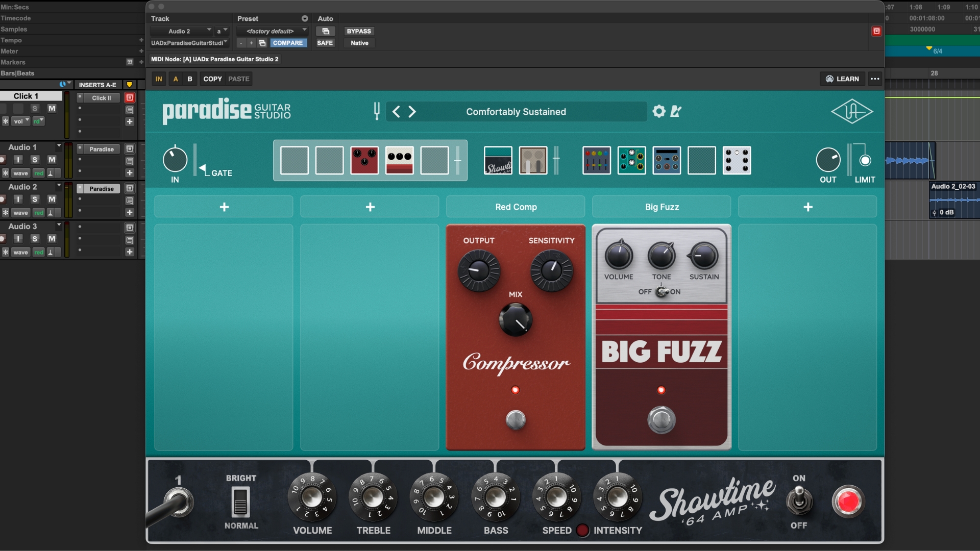This screenshot has width=980, height=551.
Task: Click the red pedal icon in the pedalboard strip
Action: pos(364,160)
